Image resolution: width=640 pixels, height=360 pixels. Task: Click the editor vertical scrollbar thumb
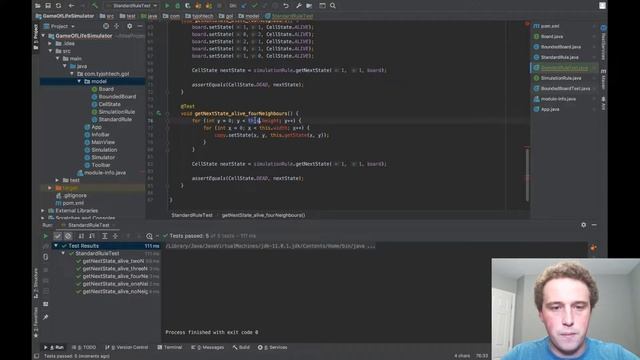click(x=527, y=175)
